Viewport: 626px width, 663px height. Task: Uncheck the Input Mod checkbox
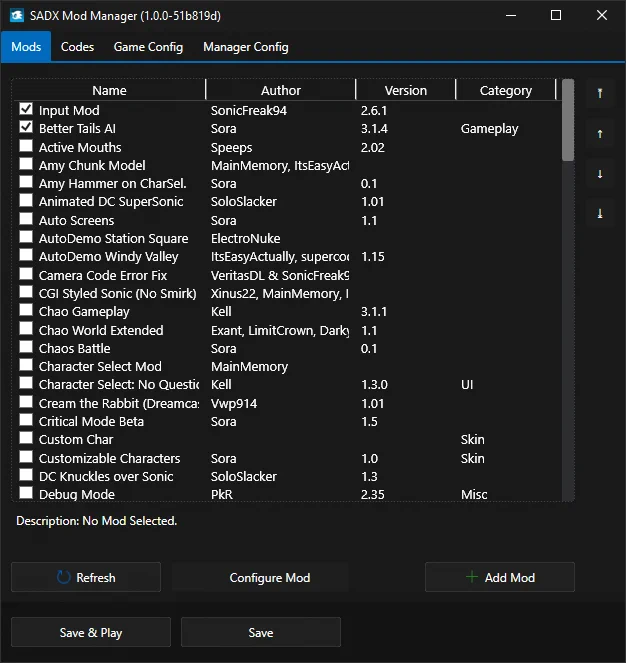pos(26,109)
